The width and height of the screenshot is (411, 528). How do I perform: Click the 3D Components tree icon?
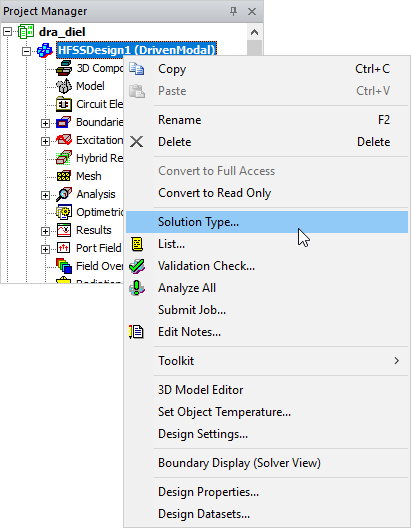click(x=64, y=68)
